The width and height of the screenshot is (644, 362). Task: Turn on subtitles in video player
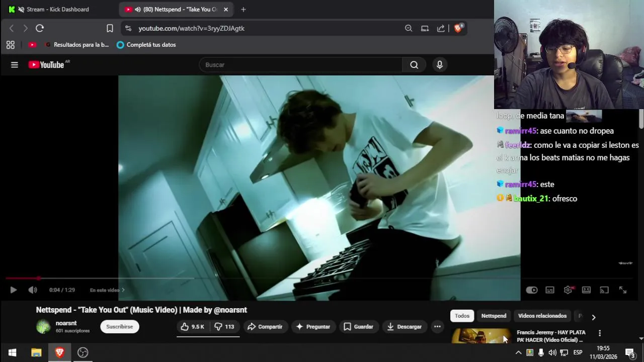(550, 290)
